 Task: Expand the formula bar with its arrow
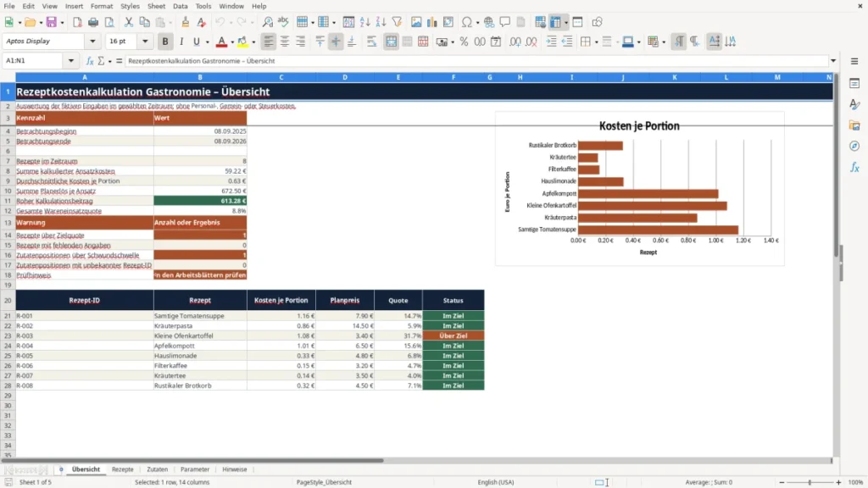point(833,61)
